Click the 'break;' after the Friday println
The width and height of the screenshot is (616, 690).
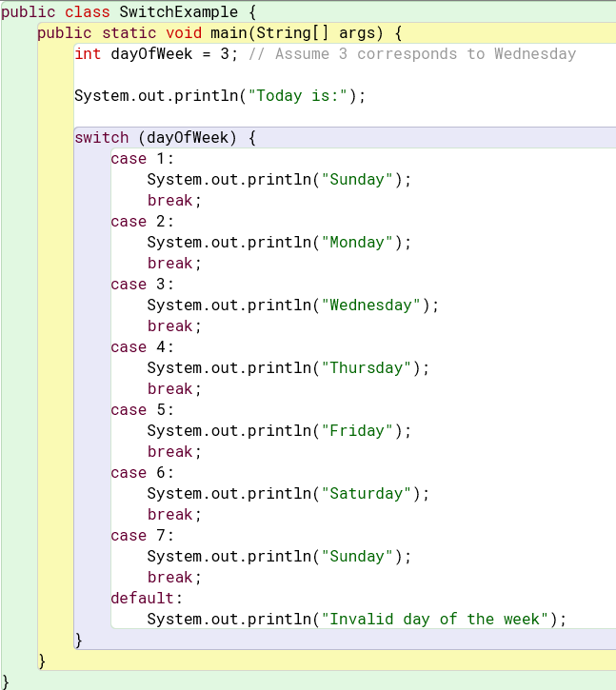point(174,451)
